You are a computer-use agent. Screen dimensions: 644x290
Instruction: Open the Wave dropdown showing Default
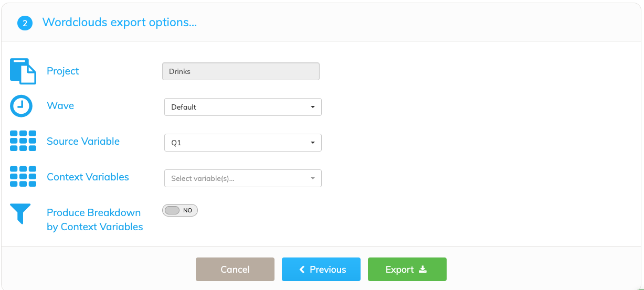point(243,107)
